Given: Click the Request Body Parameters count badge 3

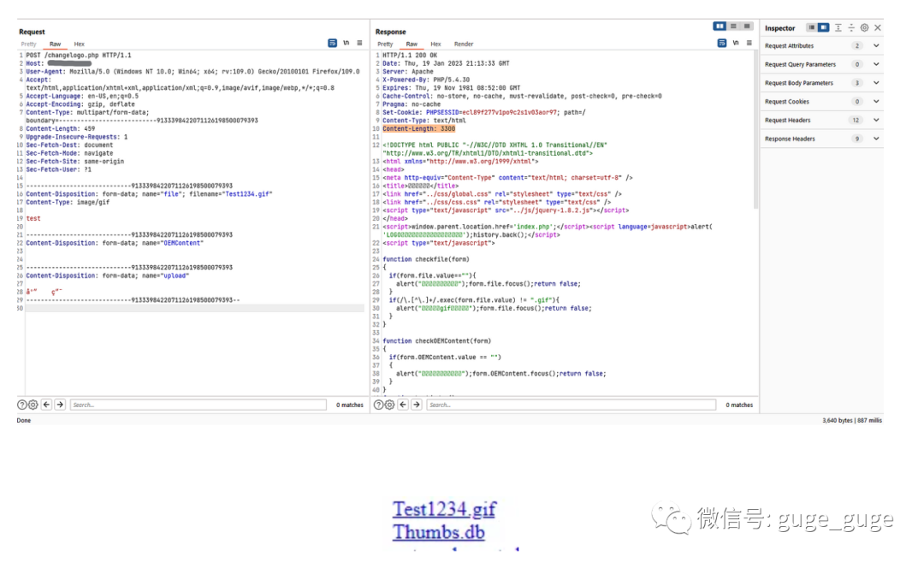Looking at the screenshot, I should tap(856, 83).
